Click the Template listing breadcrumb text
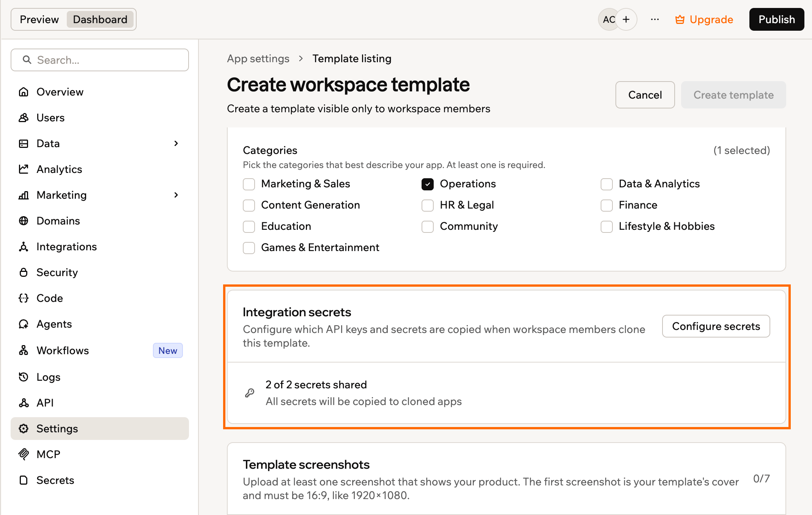 pyautogui.click(x=352, y=59)
